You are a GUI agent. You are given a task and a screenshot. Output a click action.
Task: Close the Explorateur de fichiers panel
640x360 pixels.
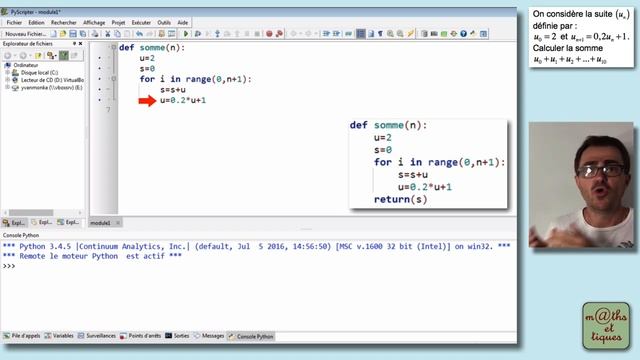(80, 44)
